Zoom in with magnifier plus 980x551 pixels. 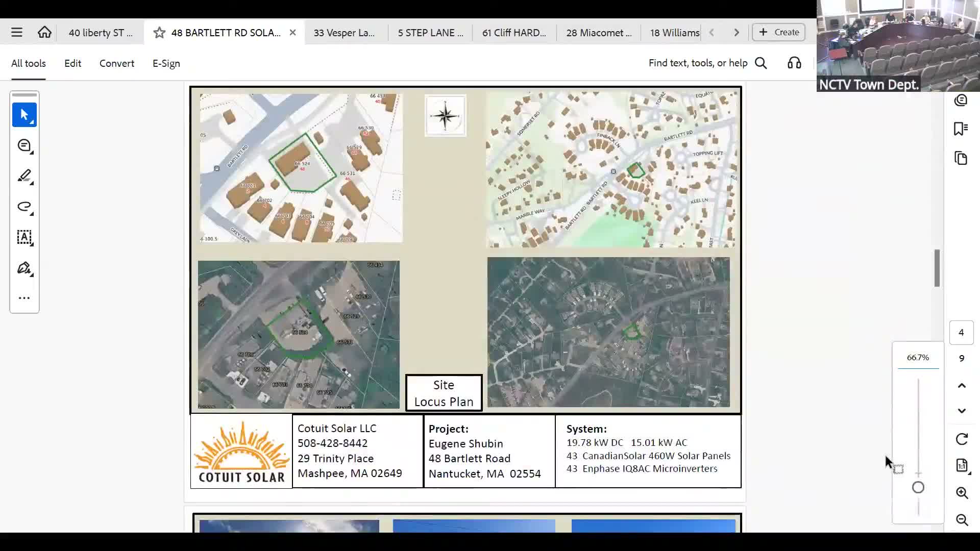click(x=962, y=493)
